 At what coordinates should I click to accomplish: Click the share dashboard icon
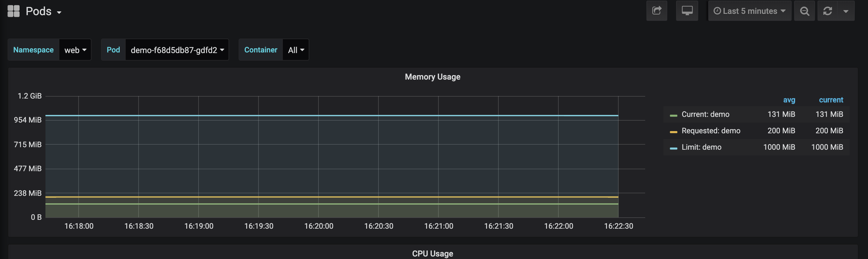[x=657, y=11]
